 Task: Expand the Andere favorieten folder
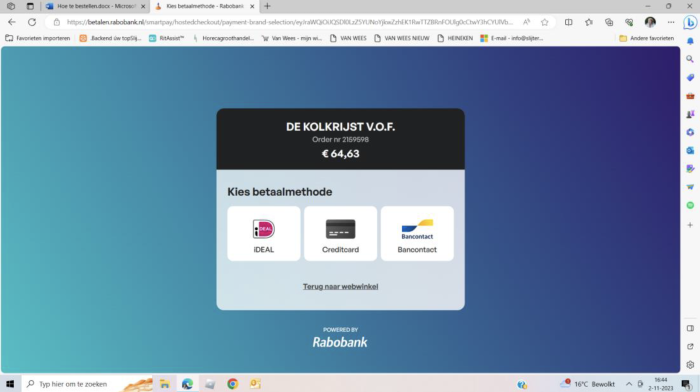646,38
